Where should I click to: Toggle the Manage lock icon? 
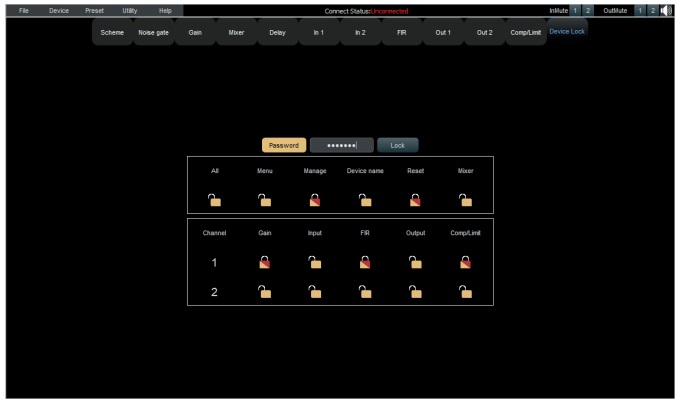click(x=315, y=199)
